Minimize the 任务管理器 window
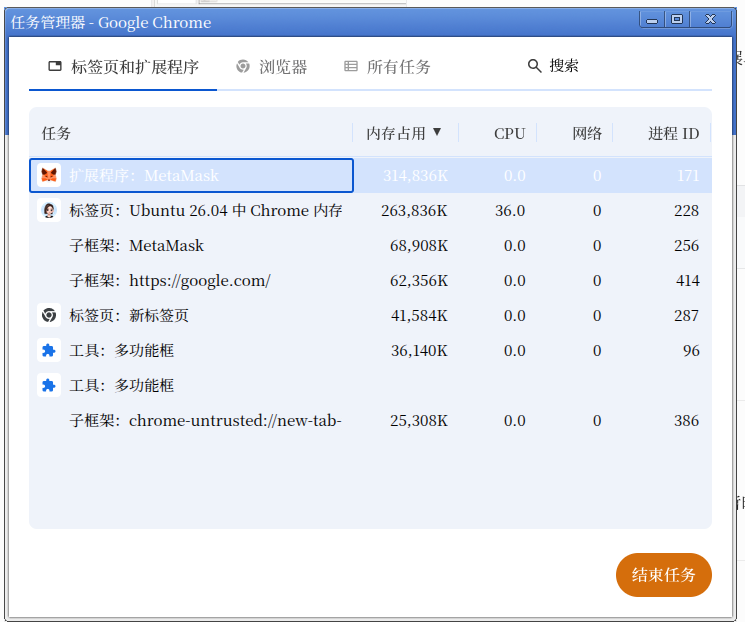Viewport: 745px width, 622px height. tap(652, 19)
